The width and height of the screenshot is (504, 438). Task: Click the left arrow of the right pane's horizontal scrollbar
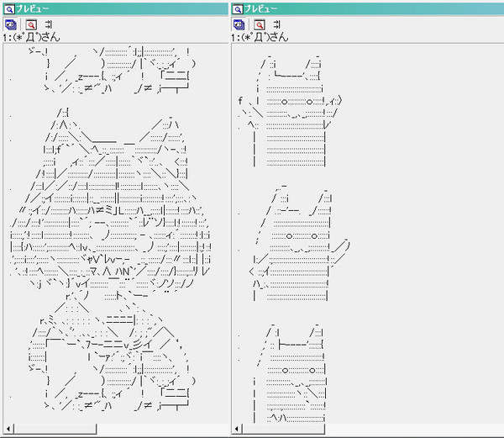click(x=237, y=429)
